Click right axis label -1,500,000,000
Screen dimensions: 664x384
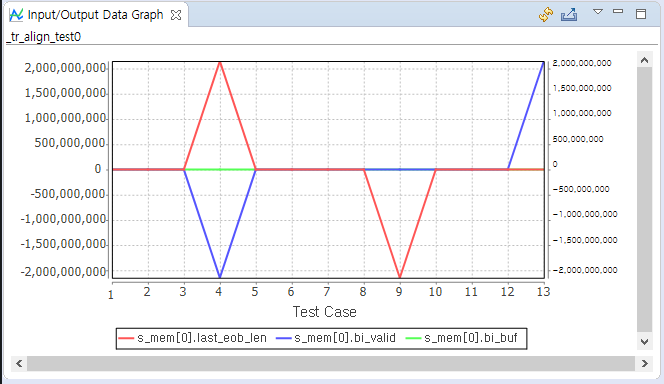point(585,240)
